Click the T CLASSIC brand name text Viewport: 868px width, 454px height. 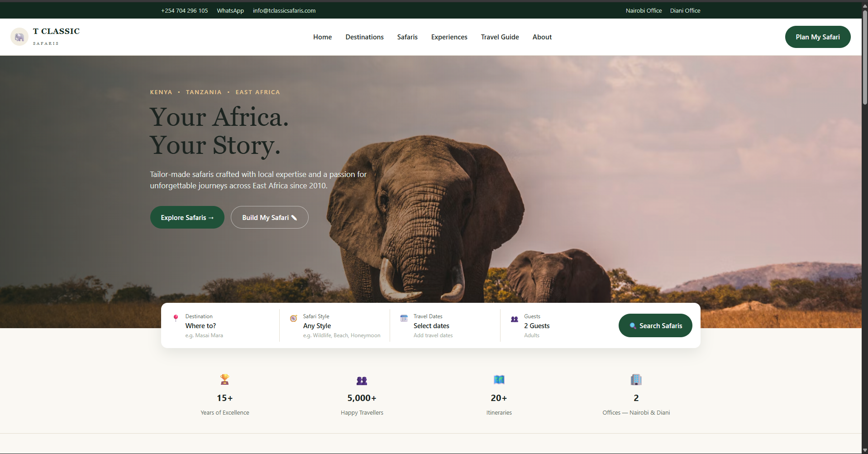(56, 31)
